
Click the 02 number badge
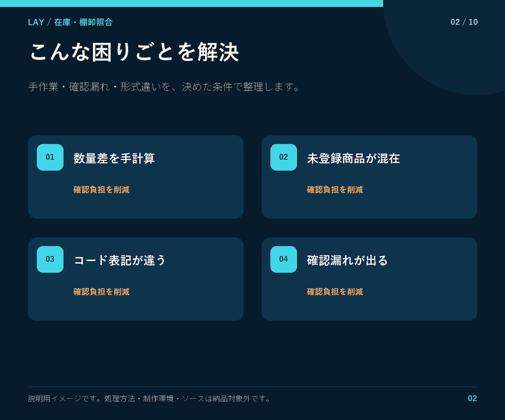coord(284,157)
